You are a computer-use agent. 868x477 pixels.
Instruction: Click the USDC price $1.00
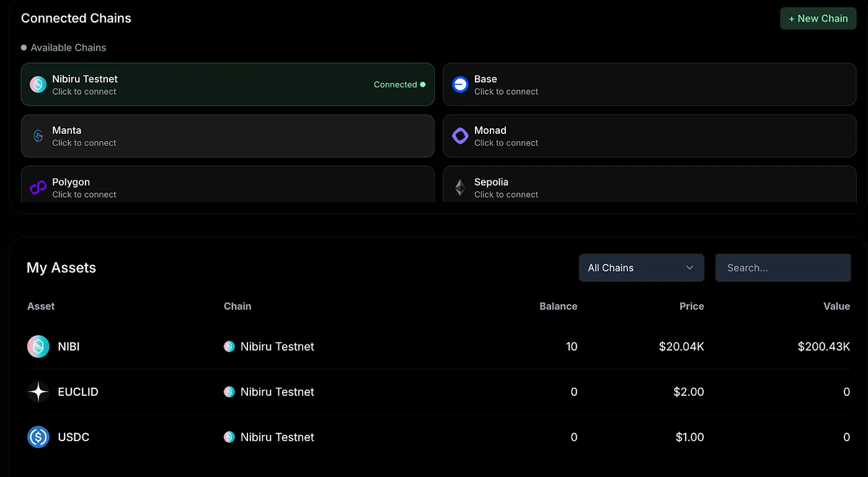click(689, 437)
